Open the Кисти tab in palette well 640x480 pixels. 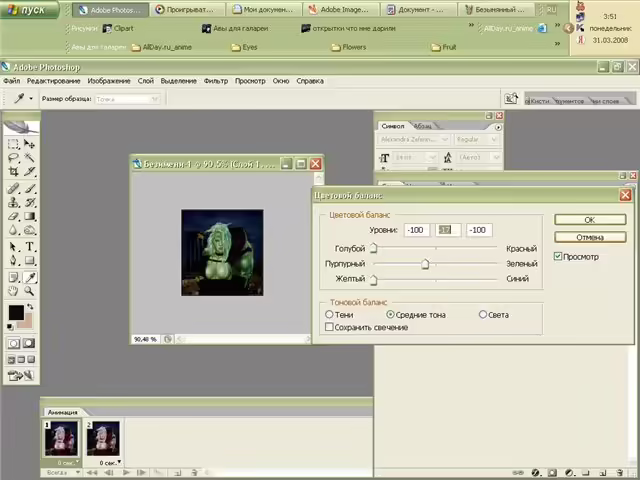[539, 101]
